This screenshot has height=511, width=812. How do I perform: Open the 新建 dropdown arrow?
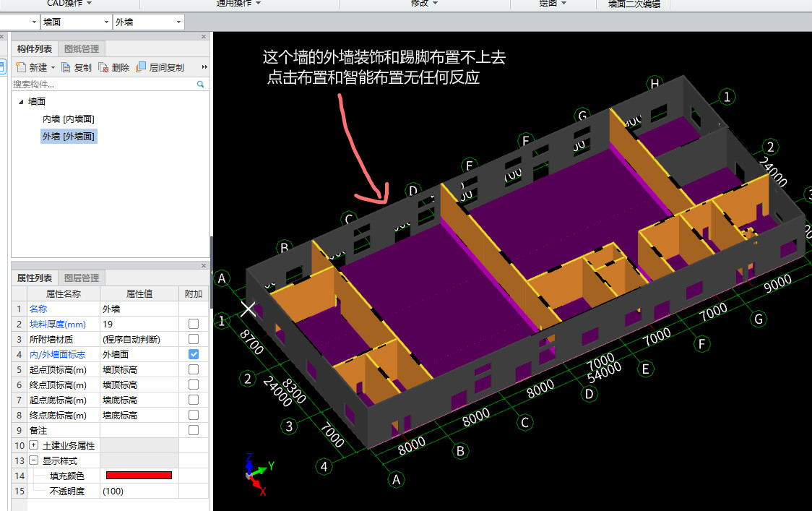[x=53, y=68]
